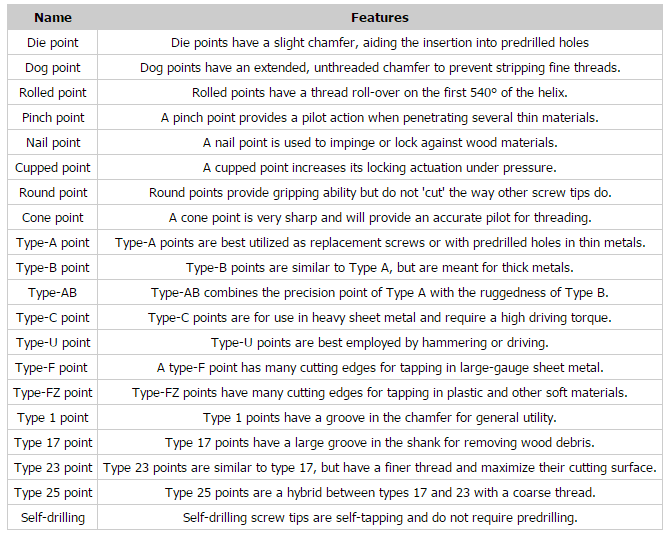Click the Cupped point features description

(379, 168)
